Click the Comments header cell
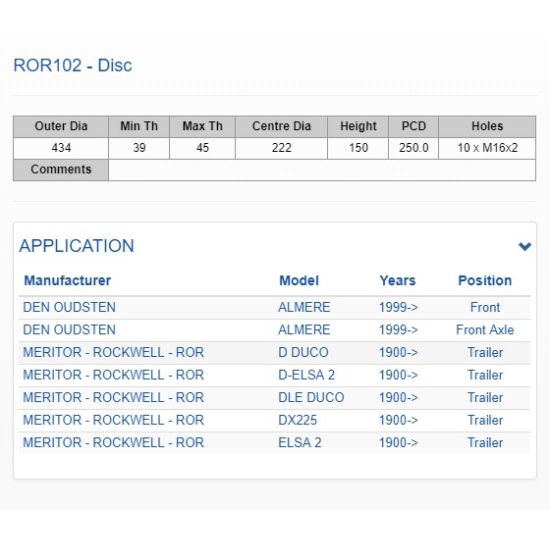The height and width of the screenshot is (550, 550). click(61, 170)
